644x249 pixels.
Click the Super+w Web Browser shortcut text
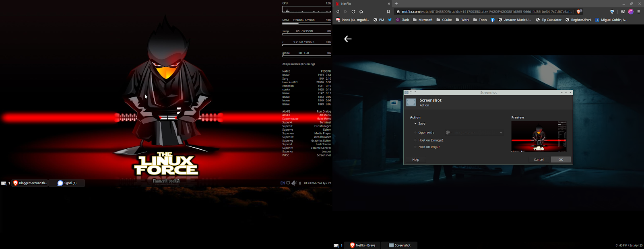pos(306,137)
